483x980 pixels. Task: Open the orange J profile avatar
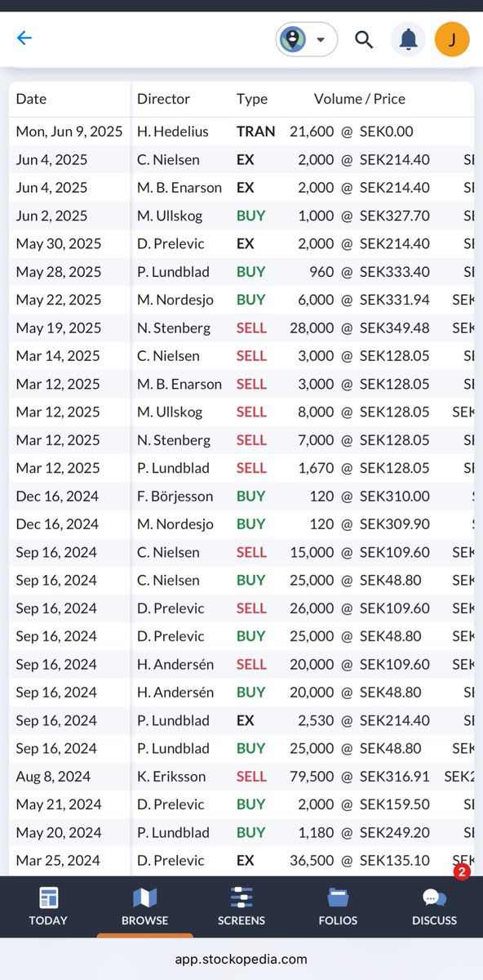[x=452, y=39]
